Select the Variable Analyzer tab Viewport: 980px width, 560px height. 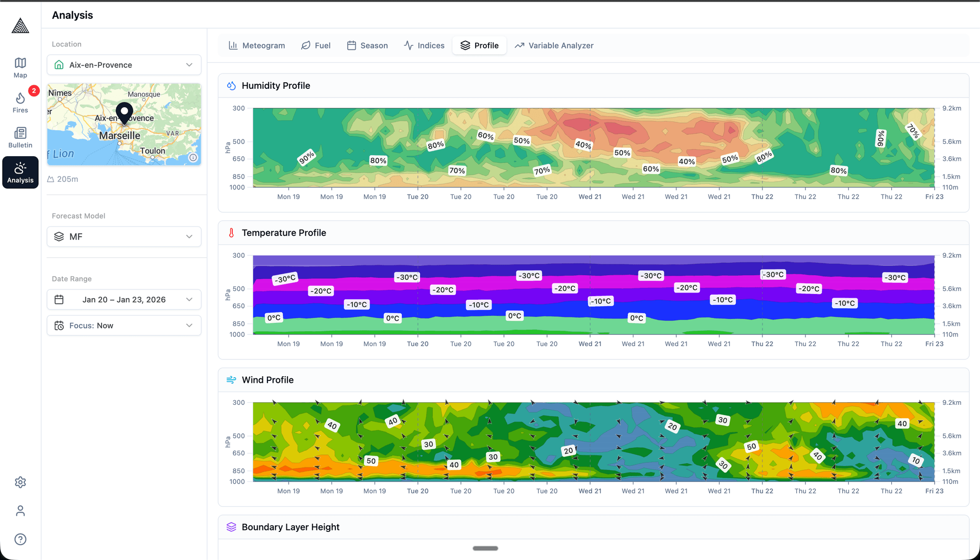point(554,45)
